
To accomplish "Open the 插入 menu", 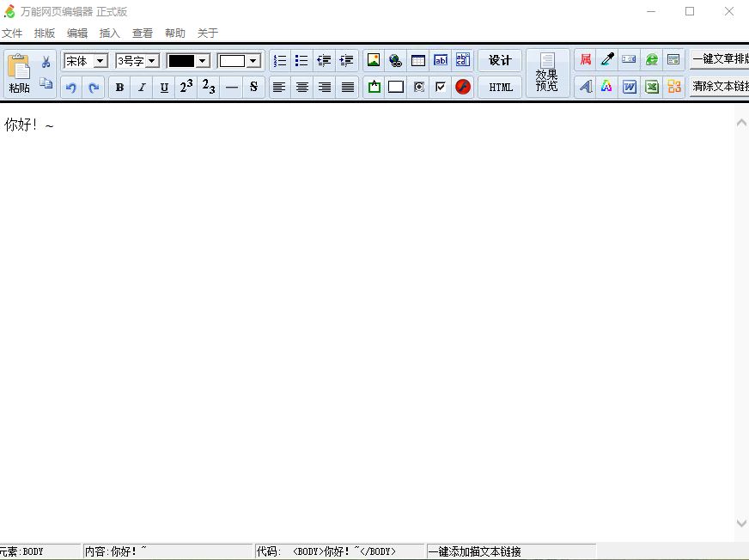I will pos(110,33).
